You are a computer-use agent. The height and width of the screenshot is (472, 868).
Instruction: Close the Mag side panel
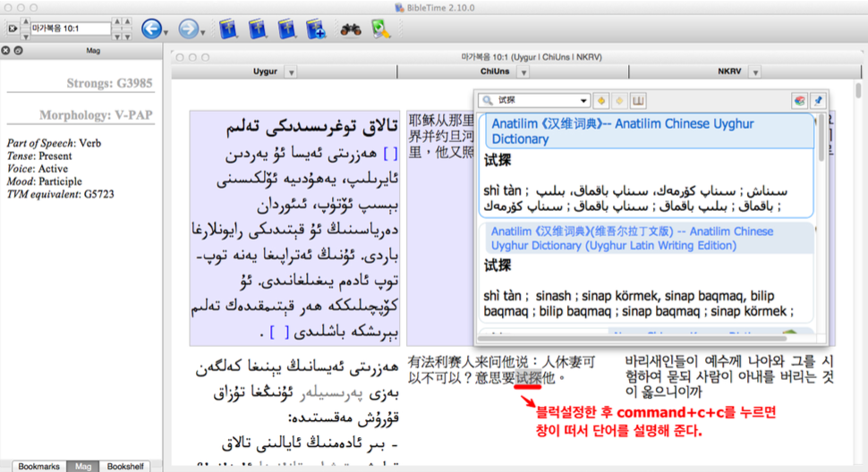5,50
